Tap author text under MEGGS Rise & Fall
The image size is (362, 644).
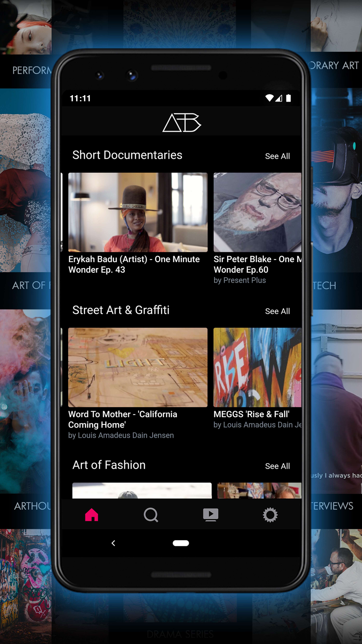(257, 425)
